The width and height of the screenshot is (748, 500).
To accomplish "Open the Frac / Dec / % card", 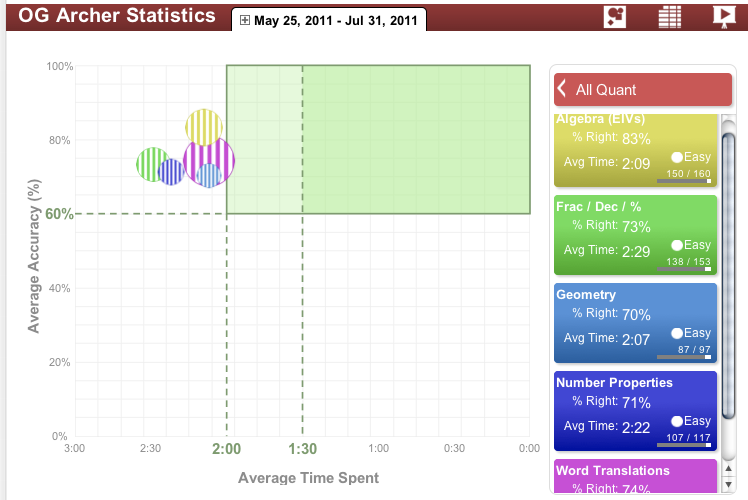I will [x=635, y=235].
